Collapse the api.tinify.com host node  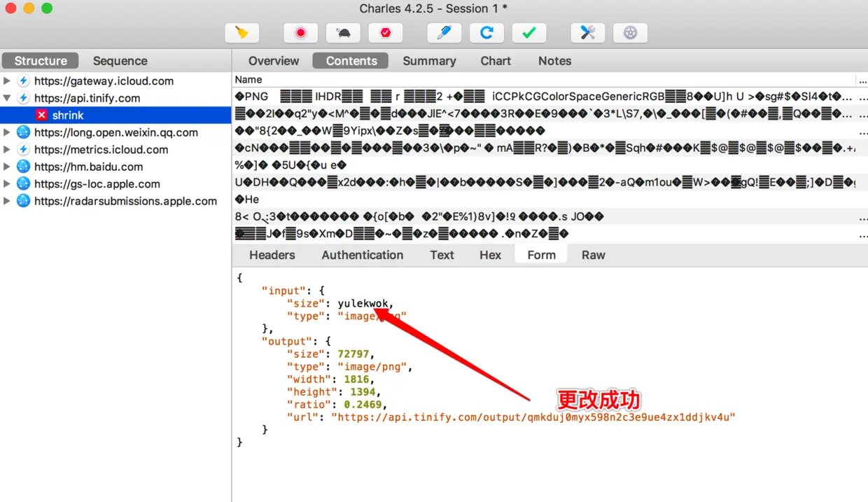coord(7,98)
